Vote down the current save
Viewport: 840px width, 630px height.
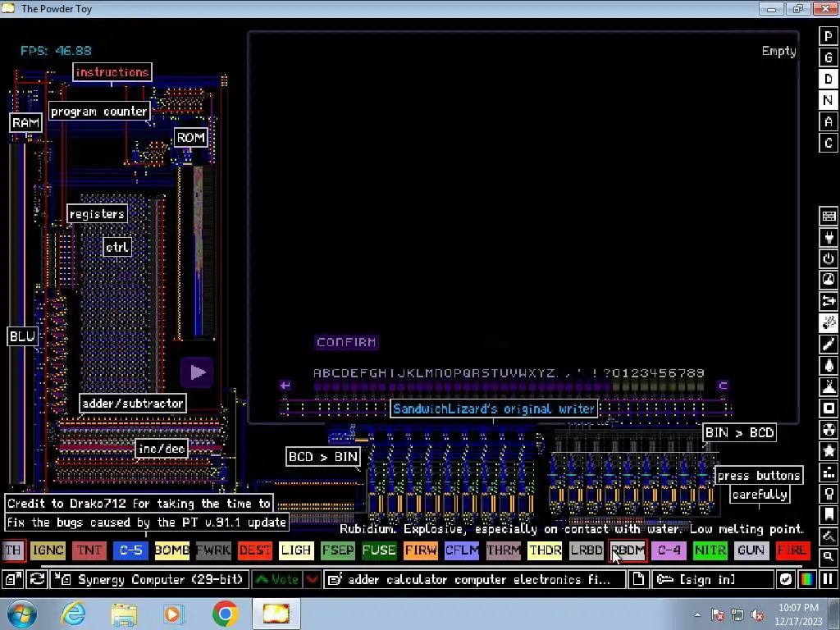coord(313,579)
